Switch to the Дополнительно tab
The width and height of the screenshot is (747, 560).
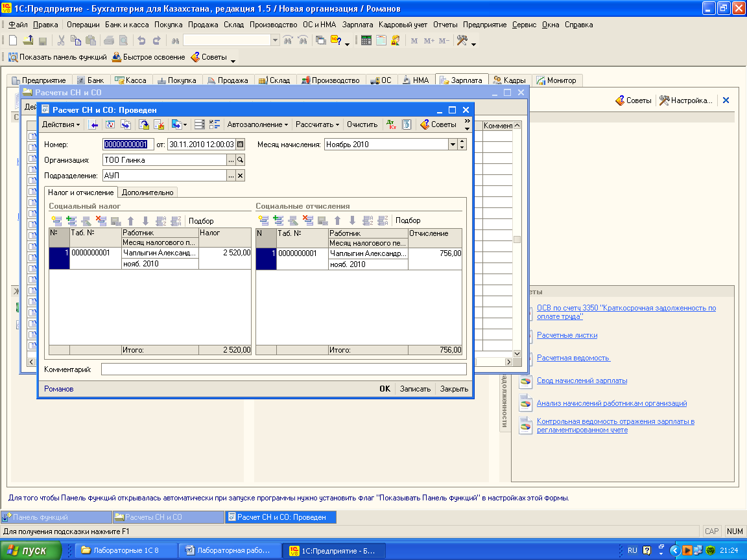click(x=147, y=192)
